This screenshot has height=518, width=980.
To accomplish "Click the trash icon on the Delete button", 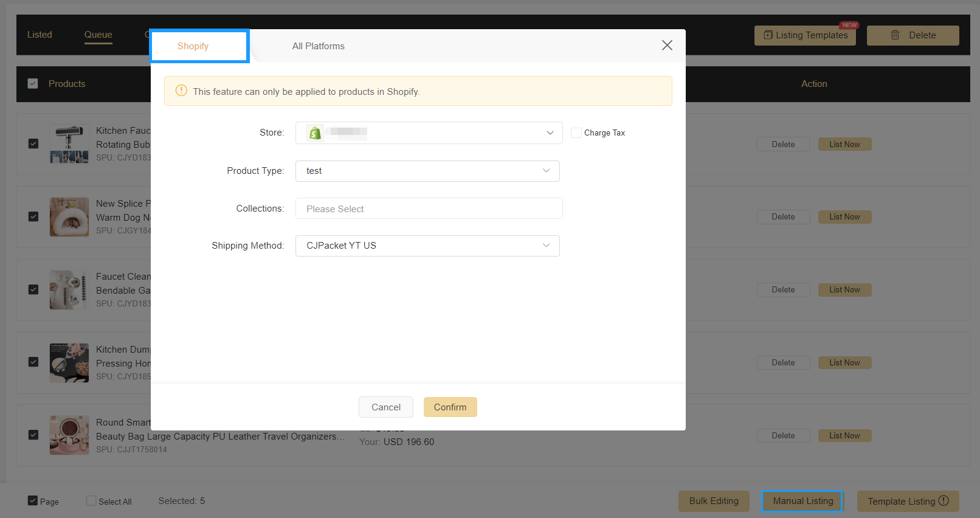I will pos(895,35).
